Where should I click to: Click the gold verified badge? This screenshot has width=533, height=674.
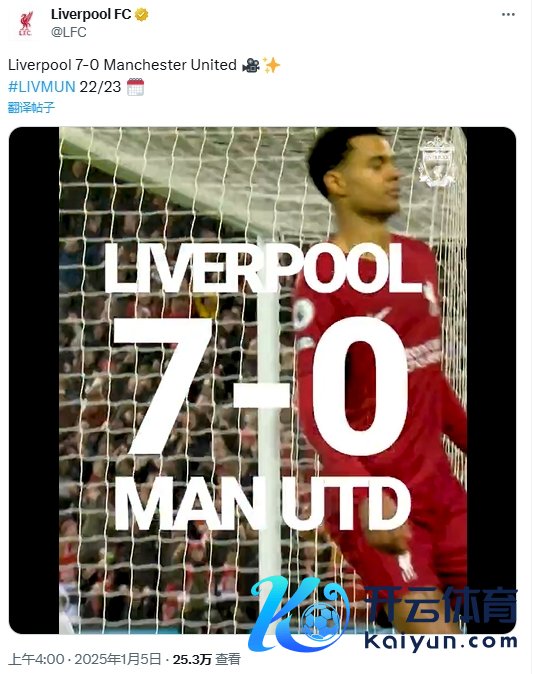[141, 15]
